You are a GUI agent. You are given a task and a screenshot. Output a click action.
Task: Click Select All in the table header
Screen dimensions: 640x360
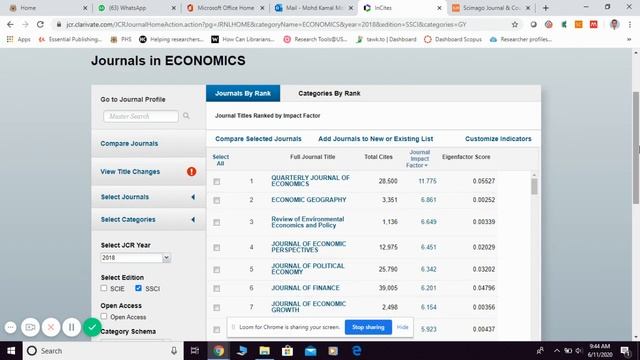tap(220, 160)
